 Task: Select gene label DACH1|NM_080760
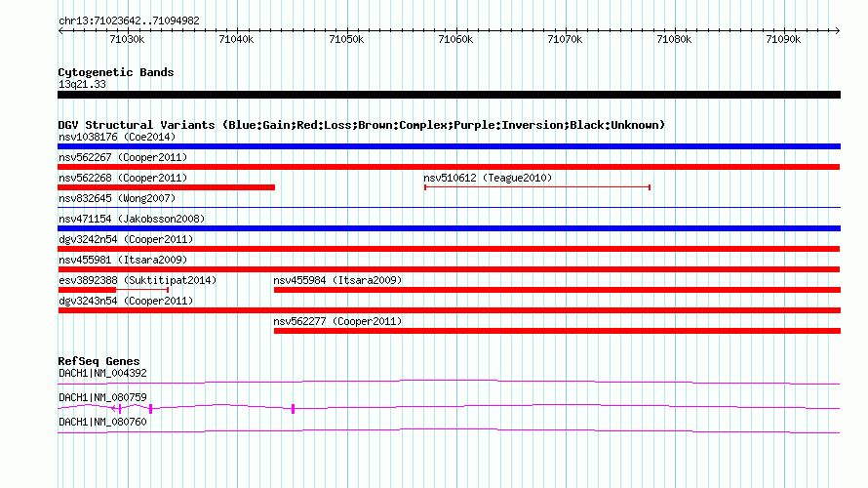[102, 422]
